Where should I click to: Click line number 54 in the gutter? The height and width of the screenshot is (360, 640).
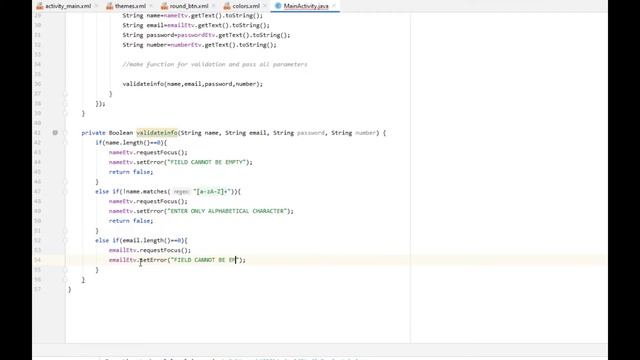tap(38, 260)
